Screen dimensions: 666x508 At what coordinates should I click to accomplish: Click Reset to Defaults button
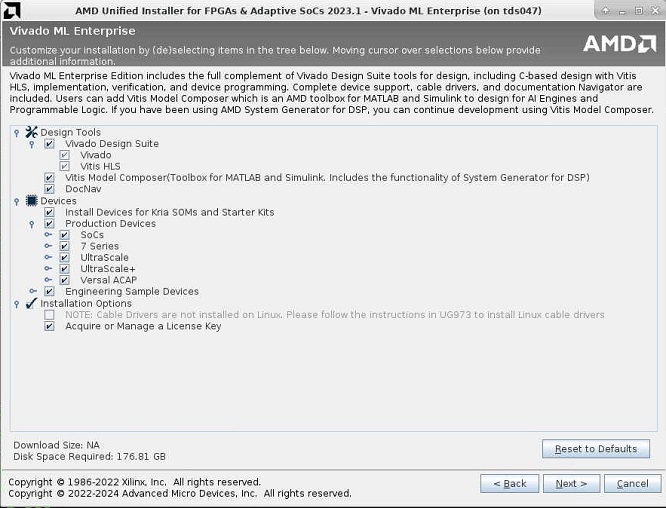click(596, 449)
